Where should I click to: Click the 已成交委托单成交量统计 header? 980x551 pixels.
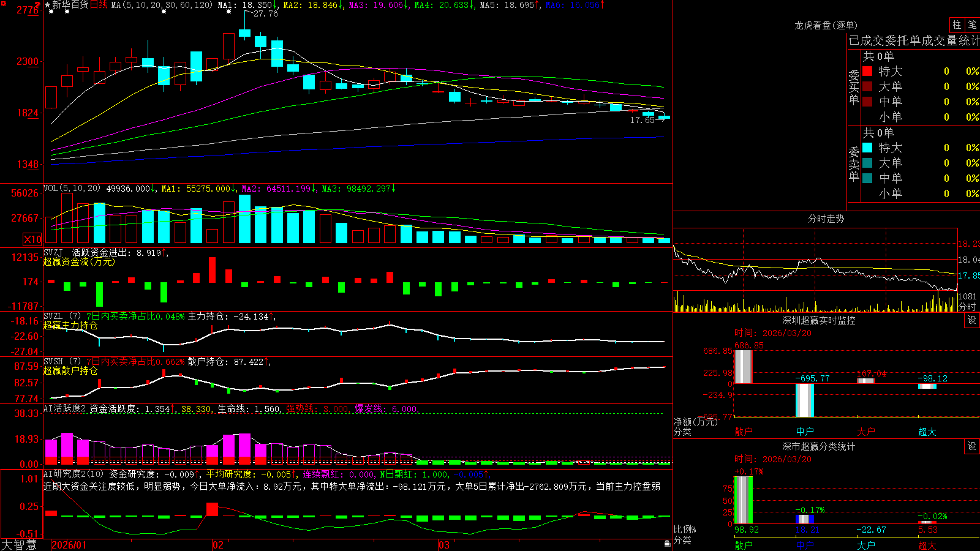click(x=914, y=40)
